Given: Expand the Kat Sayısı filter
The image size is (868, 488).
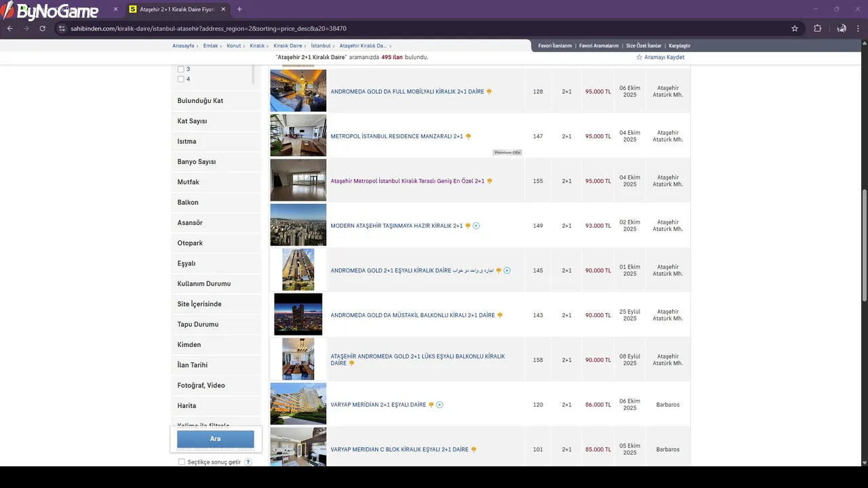Looking at the screenshot, I should click(x=216, y=121).
